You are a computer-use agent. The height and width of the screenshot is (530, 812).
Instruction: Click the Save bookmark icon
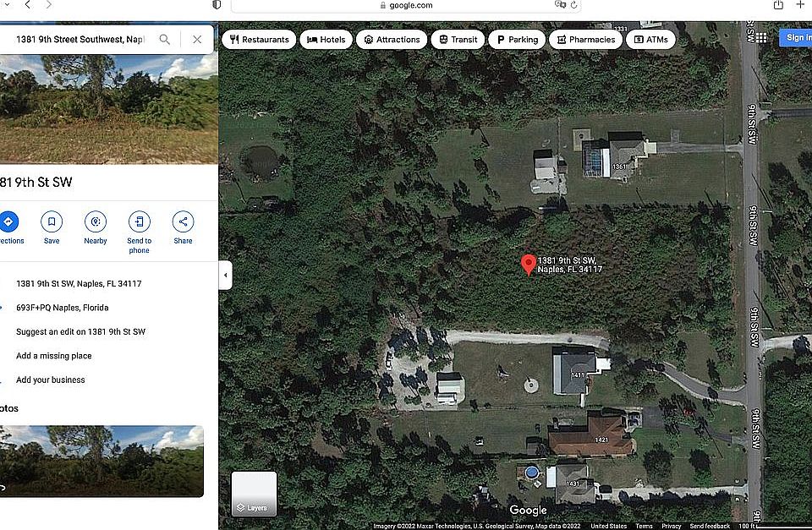pos(52,221)
